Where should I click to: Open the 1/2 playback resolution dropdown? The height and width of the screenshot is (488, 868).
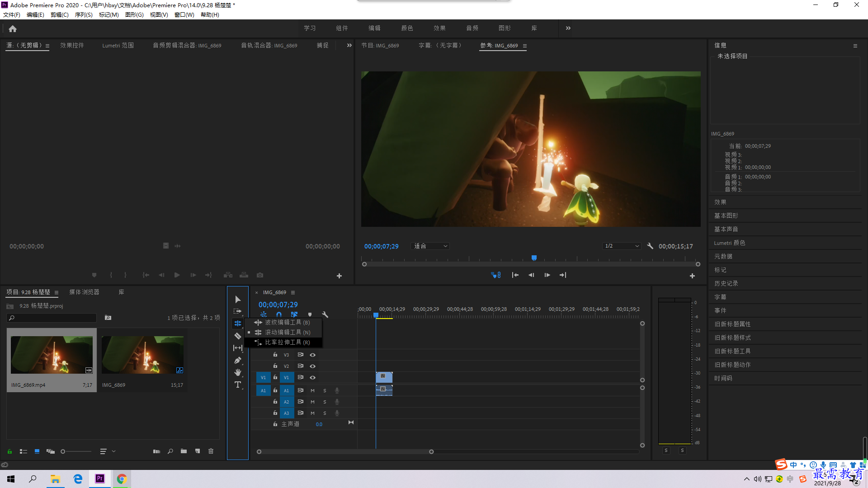coord(622,246)
